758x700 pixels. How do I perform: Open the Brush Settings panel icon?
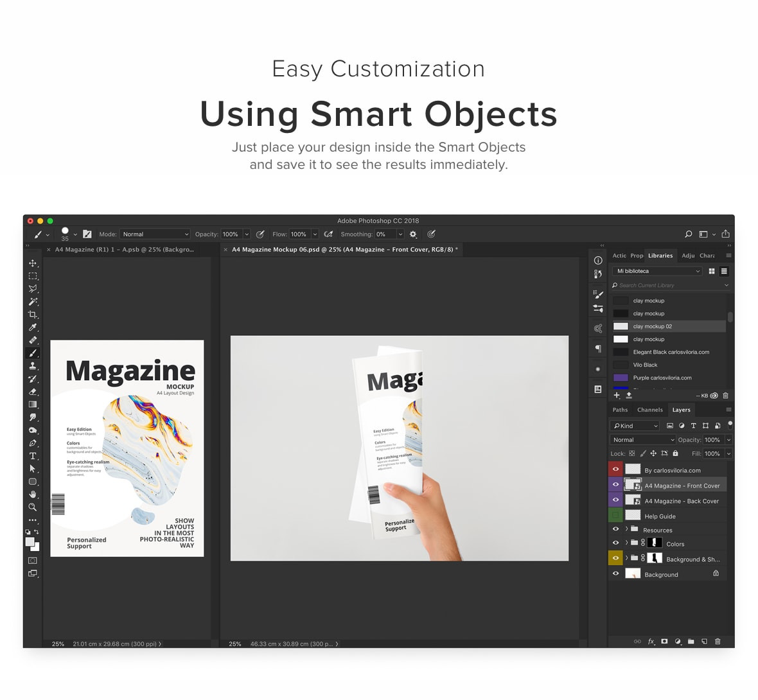598,294
